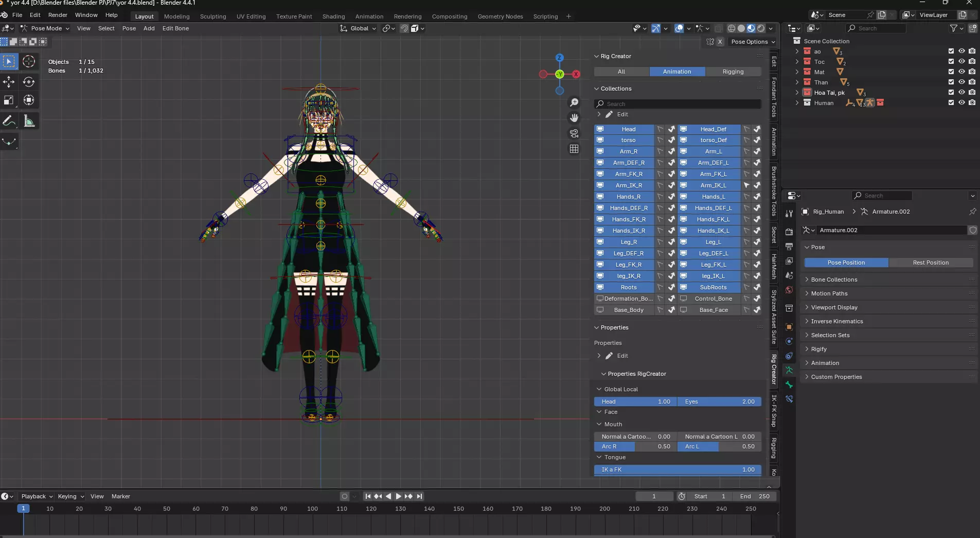Click the outliner filter funnel icon

coord(954,28)
